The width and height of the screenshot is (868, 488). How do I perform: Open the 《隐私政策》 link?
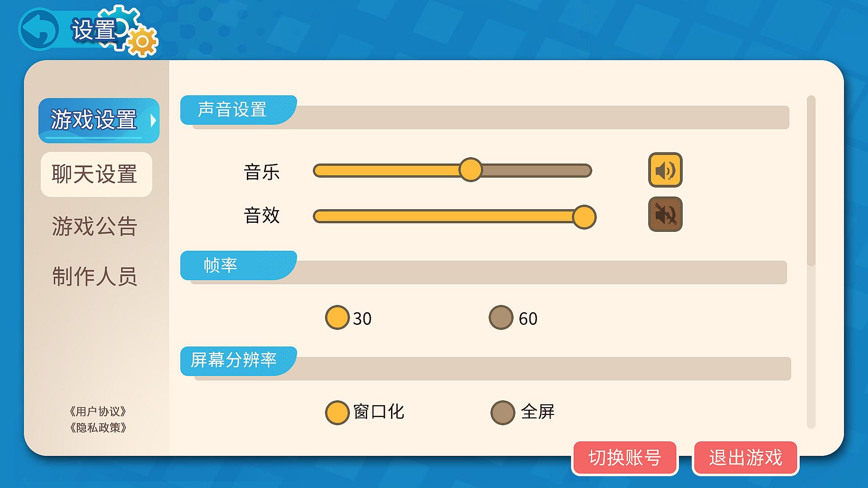[98, 427]
